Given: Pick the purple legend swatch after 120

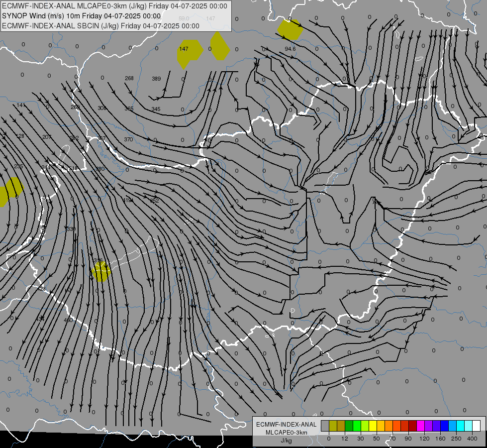Looking at the screenshot, I should (429, 426).
